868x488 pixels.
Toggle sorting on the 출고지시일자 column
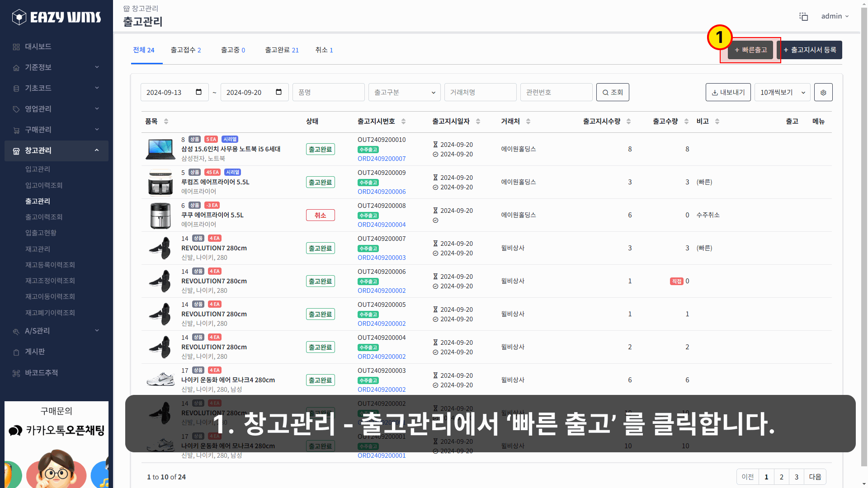tap(478, 121)
